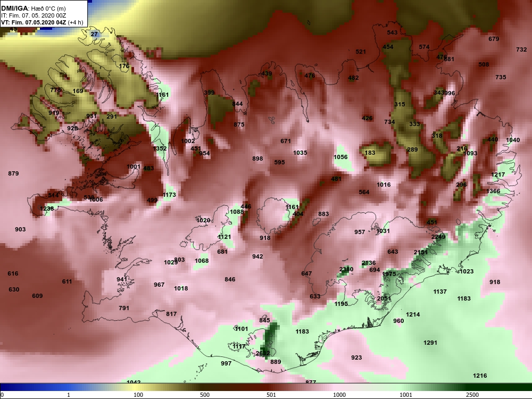Click the map value 2249
532x399 pixels.
pyautogui.click(x=438, y=237)
